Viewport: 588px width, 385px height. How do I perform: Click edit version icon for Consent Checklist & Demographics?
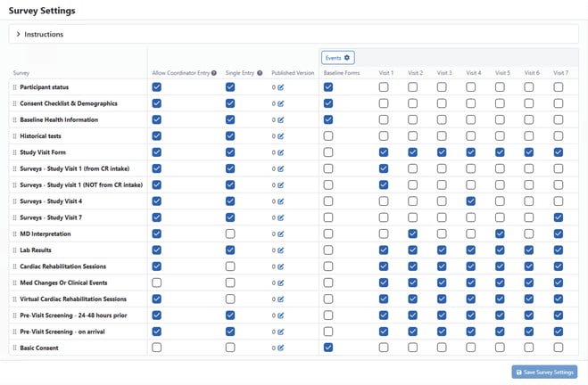[x=280, y=103]
